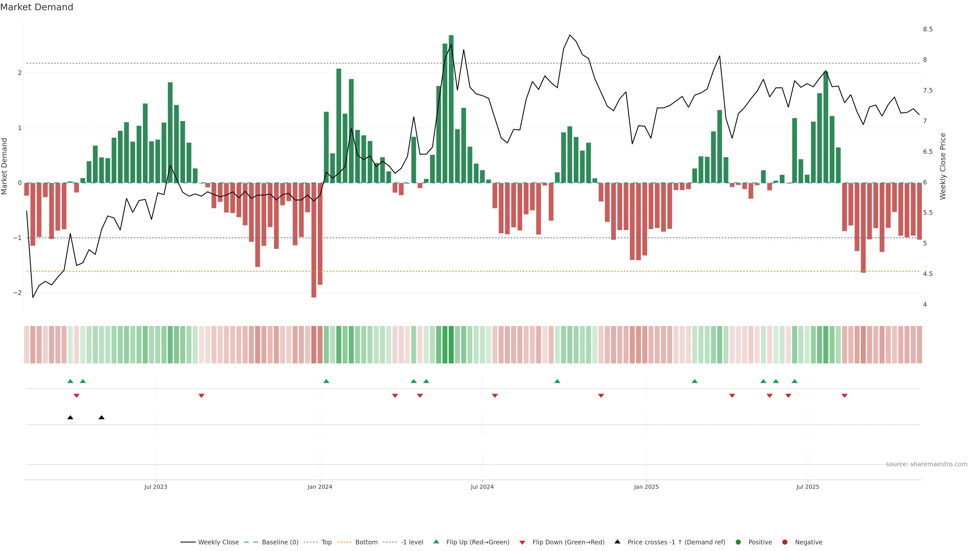Viewport: 980px width, 551px height.
Task: Click the red Flip Down legend triangle
Action: 522,542
